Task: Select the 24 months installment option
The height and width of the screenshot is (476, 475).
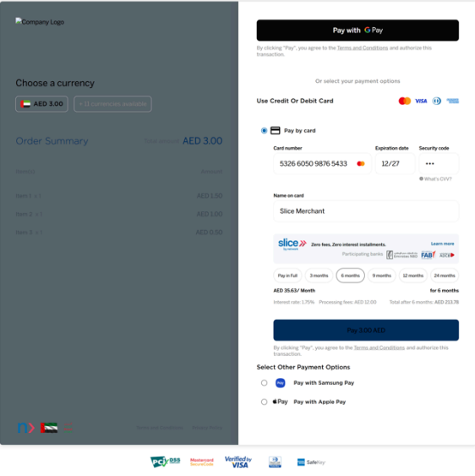Action: coord(445,276)
